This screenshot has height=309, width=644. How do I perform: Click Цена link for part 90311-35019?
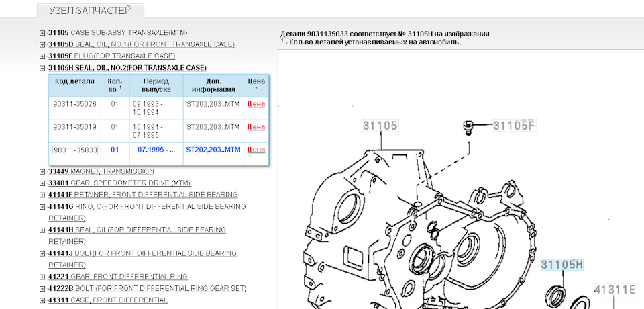pos(256,127)
